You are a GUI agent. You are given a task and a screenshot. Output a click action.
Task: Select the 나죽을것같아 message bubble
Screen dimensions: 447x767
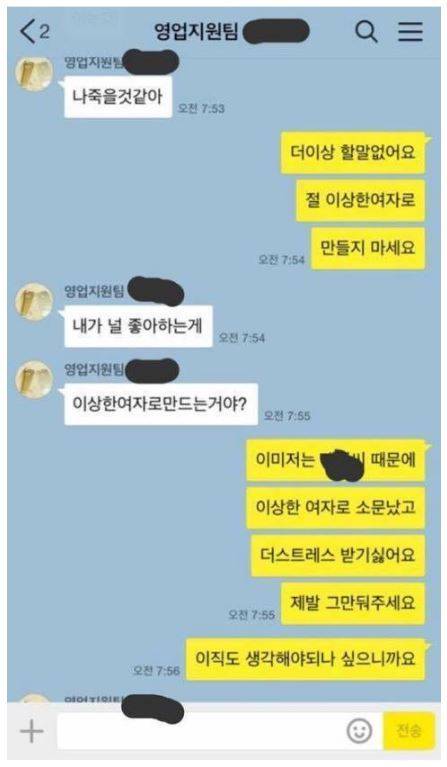click(118, 97)
